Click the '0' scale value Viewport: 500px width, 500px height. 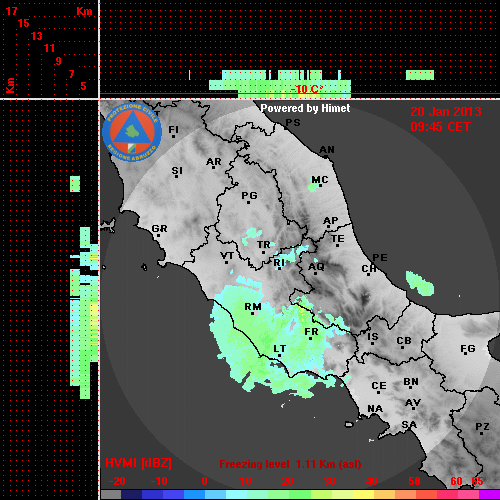(x=204, y=481)
